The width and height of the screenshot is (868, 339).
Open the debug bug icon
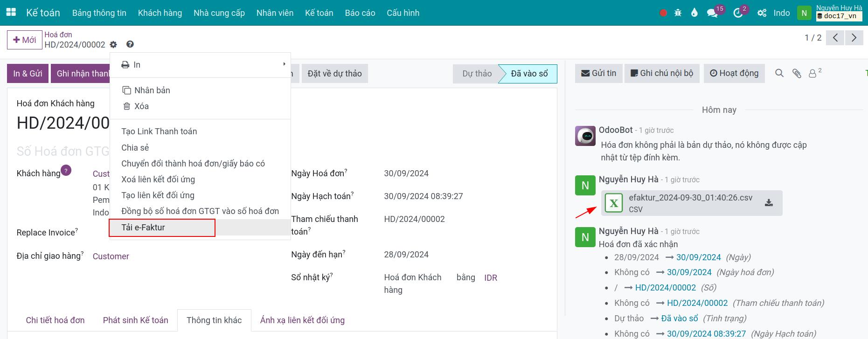[678, 13]
